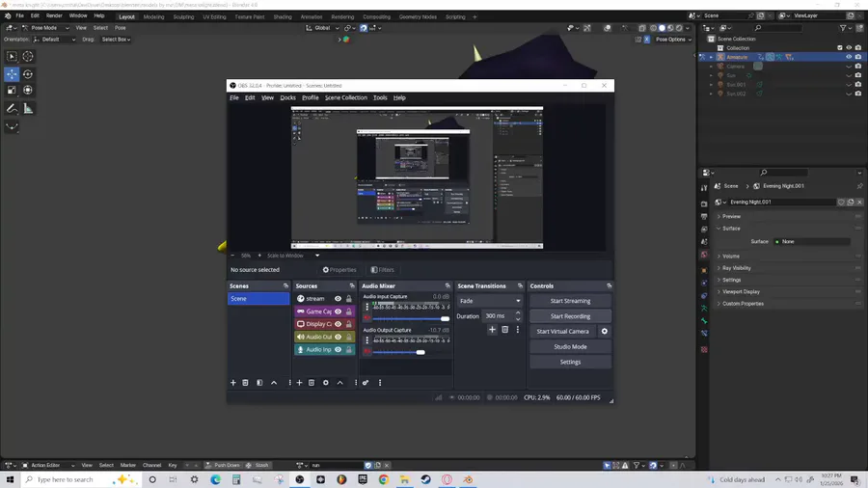This screenshot has height=488, width=868.
Task: Mute the Audio Output Capture speaker icon
Action: coord(366,352)
